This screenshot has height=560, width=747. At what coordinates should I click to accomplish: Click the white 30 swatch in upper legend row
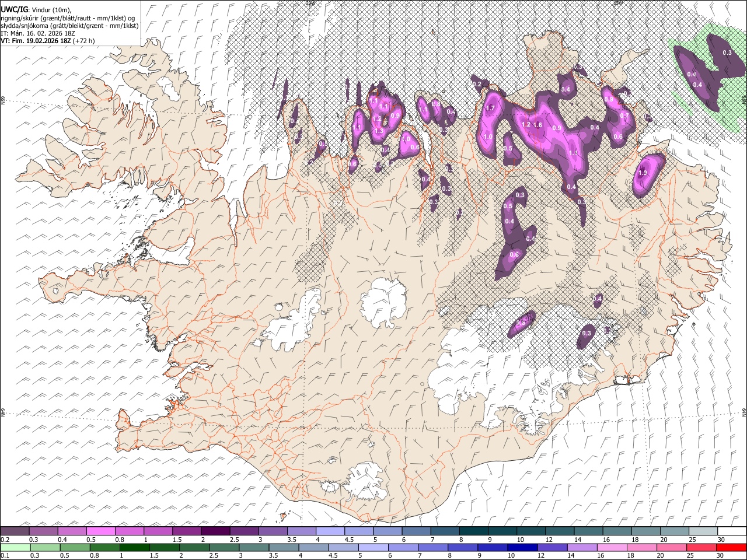731,531
